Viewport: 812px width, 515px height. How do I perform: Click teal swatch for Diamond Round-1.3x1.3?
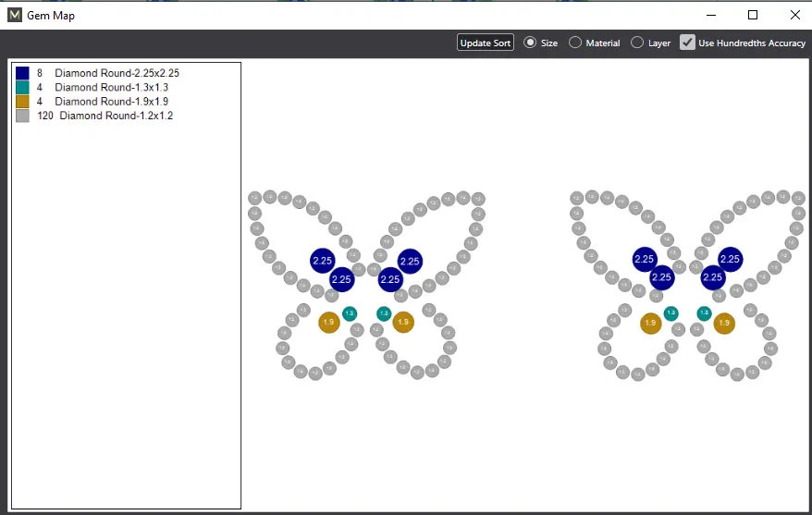[x=22, y=87]
